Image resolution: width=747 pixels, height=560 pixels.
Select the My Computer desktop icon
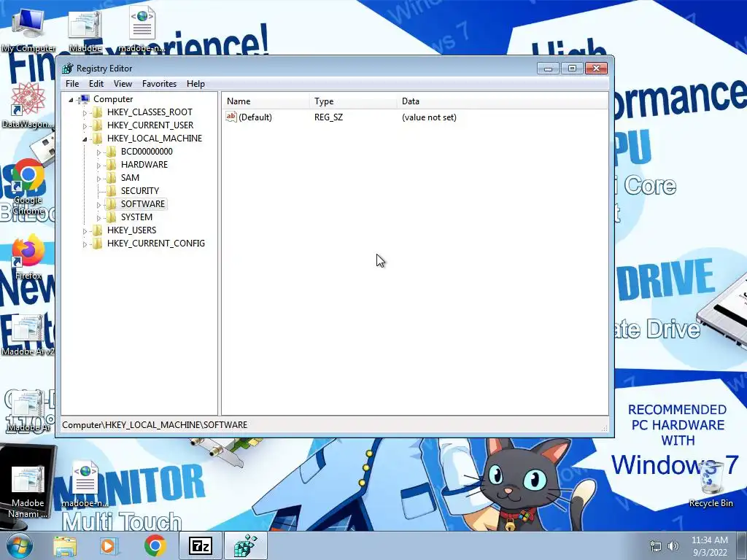tap(28, 30)
